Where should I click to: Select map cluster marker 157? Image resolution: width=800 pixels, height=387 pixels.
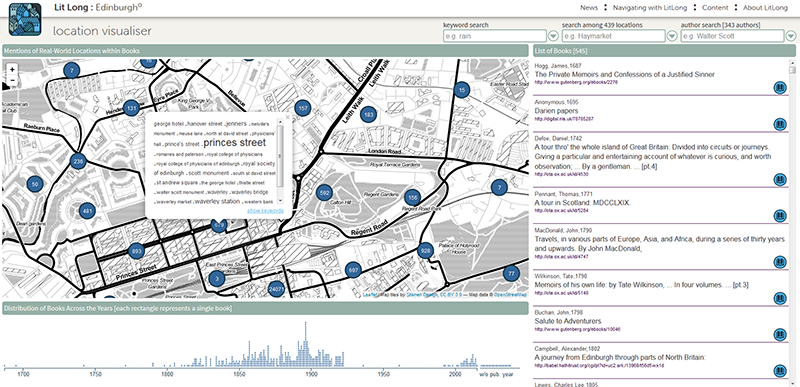pos(303,109)
